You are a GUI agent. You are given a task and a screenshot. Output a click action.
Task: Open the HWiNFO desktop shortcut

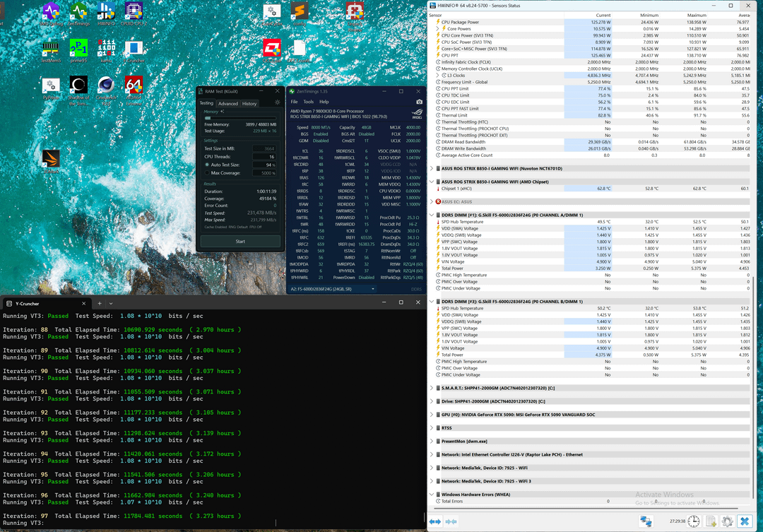pyautogui.click(x=106, y=14)
